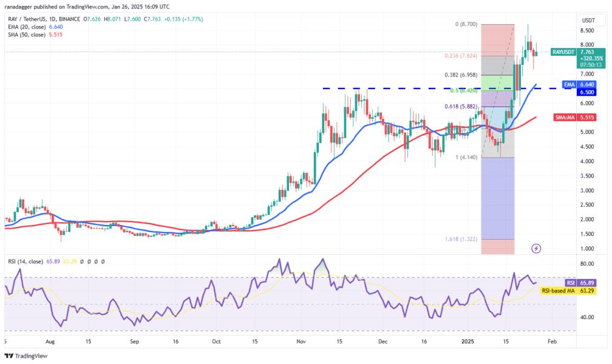Viewport: 612px width, 364px height.
Task: Click the RSI 65.89 axis label
Action: [580, 283]
